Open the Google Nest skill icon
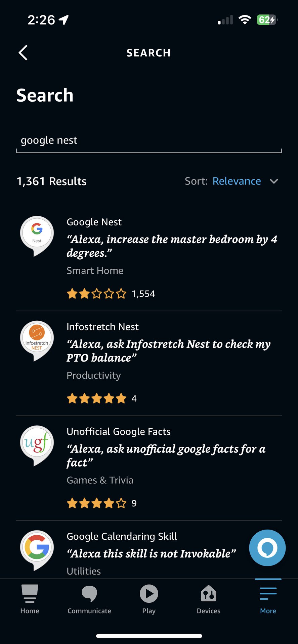Screen dimensions: 298x644 coord(37,235)
